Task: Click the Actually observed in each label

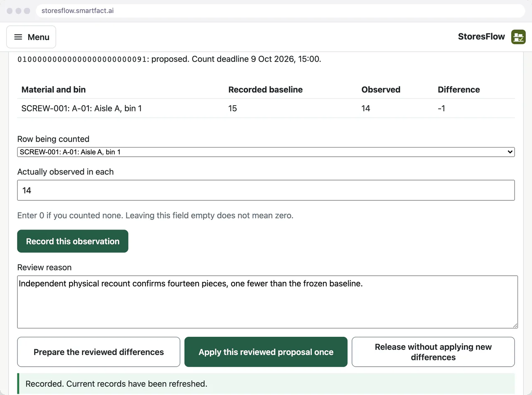Action: [65, 172]
